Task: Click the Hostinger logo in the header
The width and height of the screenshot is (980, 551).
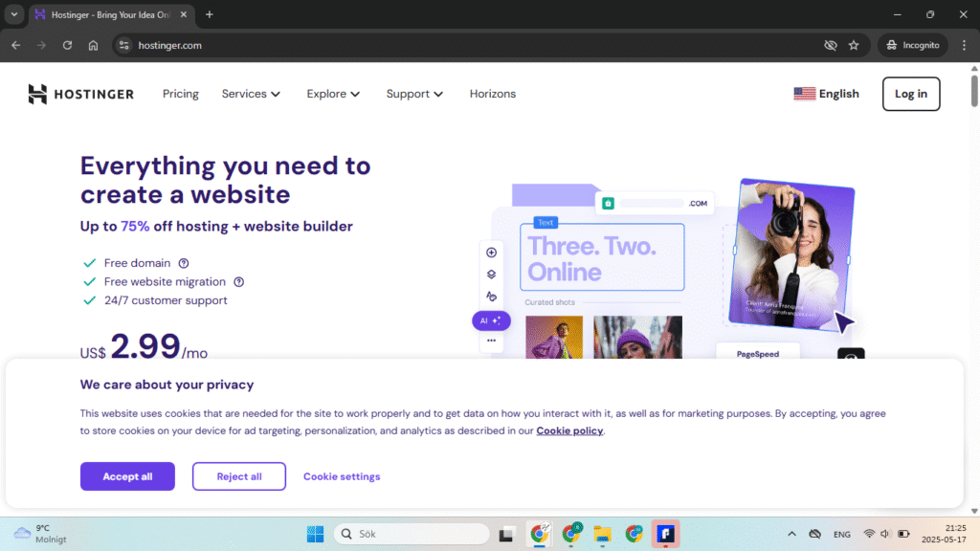Action: coord(80,94)
